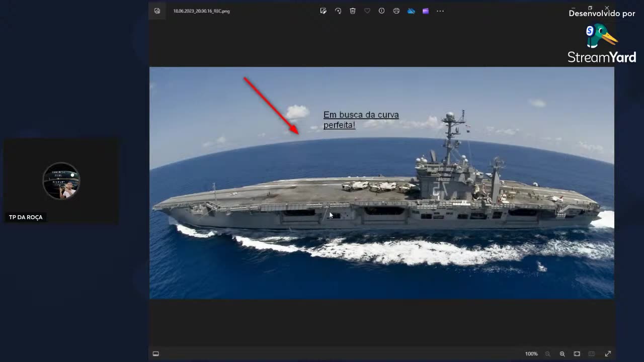Close the Photos window
The height and width of the screenshot is (362, 644).
click(607, 8)
